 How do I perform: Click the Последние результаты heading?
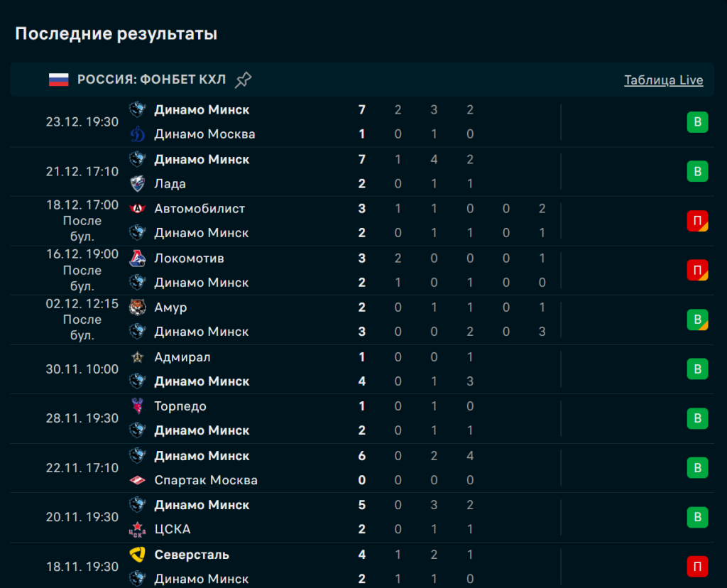click(116, 33)
